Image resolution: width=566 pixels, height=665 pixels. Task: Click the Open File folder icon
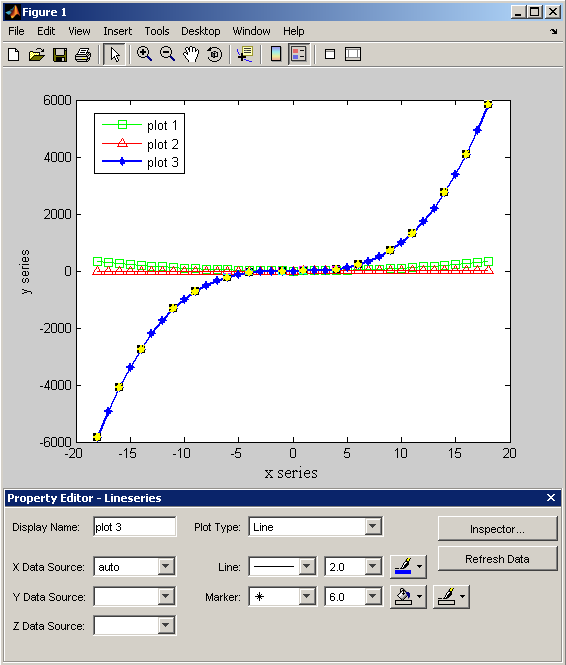point(37,55)
